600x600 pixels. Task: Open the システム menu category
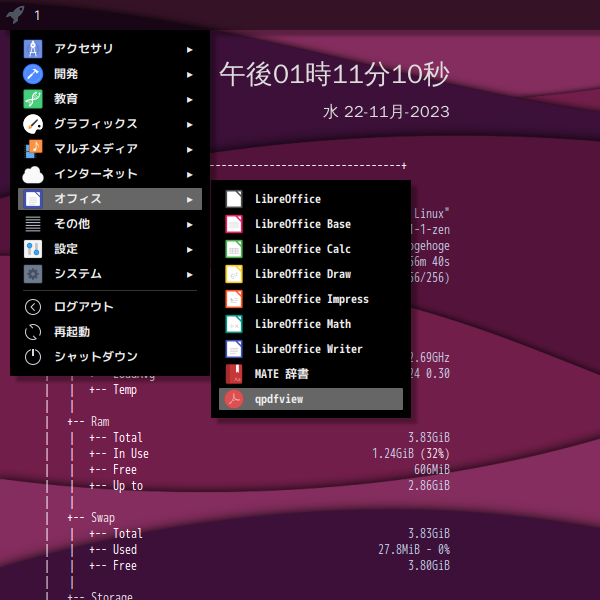pos(110,274)
